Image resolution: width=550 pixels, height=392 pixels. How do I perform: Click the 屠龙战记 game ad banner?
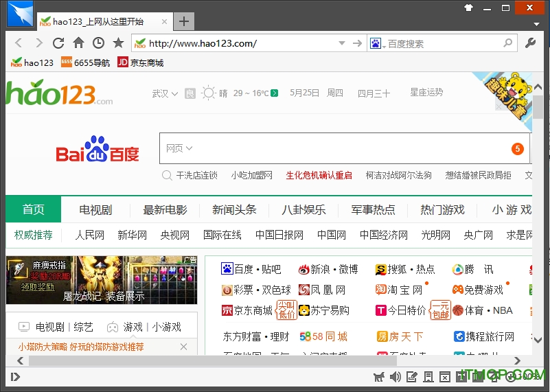click(102, 280)
